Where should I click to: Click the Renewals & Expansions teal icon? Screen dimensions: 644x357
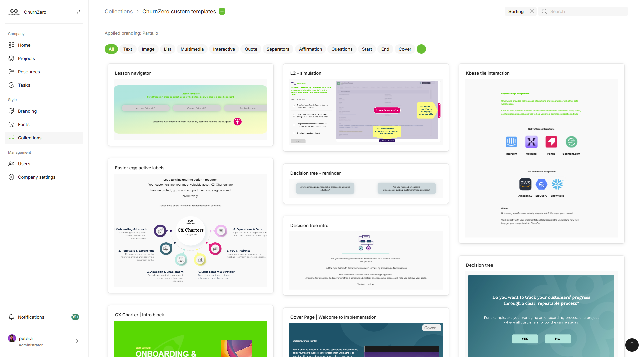click(x=166, y=249)
